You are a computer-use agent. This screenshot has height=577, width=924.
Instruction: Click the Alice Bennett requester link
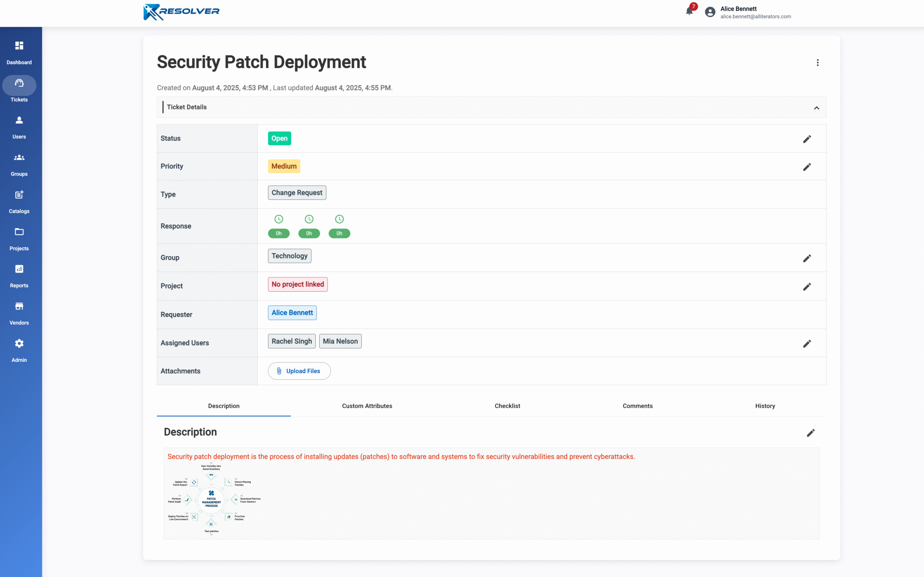click(x=292, y=313)
